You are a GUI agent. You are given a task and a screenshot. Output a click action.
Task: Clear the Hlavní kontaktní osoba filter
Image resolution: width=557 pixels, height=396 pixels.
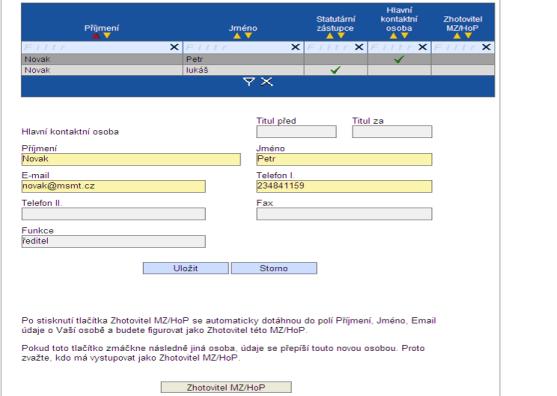pos(422,47)
